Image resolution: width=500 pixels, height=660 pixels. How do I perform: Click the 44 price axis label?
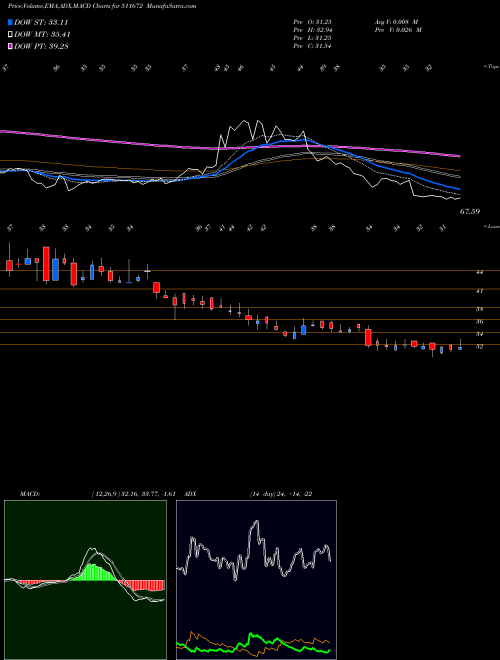[479, 272]
